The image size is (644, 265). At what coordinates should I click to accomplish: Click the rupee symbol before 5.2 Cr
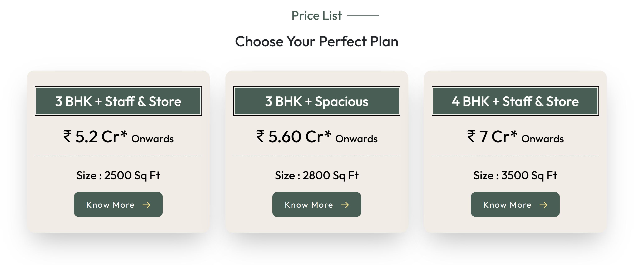tap(67, 137)
